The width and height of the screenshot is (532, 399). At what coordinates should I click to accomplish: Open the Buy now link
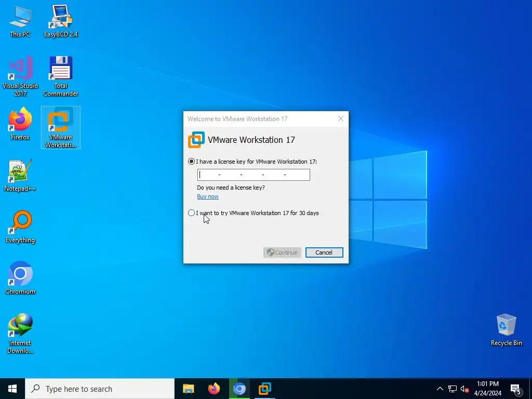click(208, 196)
